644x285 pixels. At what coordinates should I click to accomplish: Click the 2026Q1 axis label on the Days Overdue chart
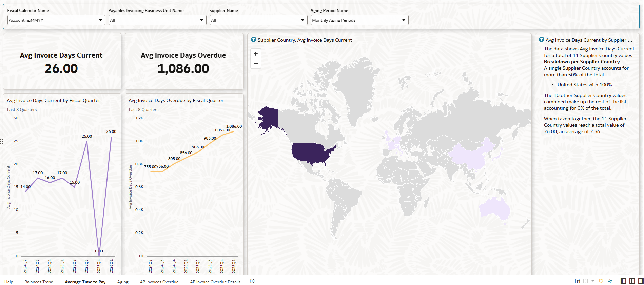pos(234,266)
